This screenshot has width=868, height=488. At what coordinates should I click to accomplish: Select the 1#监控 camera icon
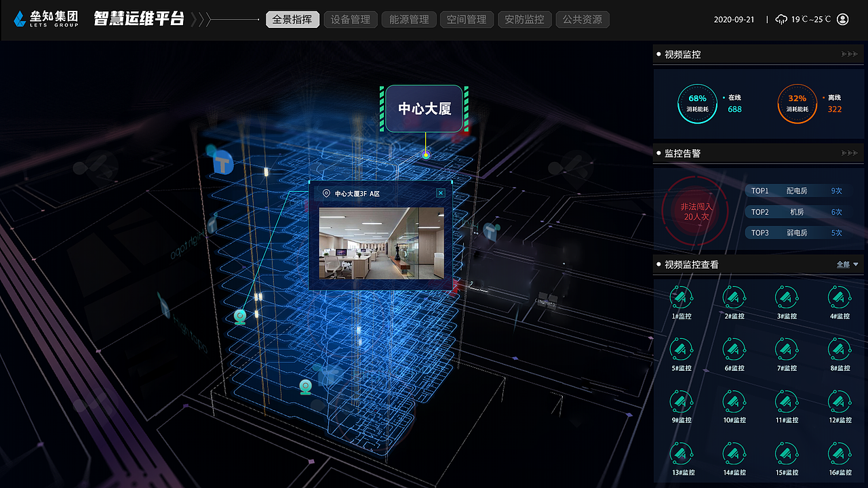tap(682, 298)
